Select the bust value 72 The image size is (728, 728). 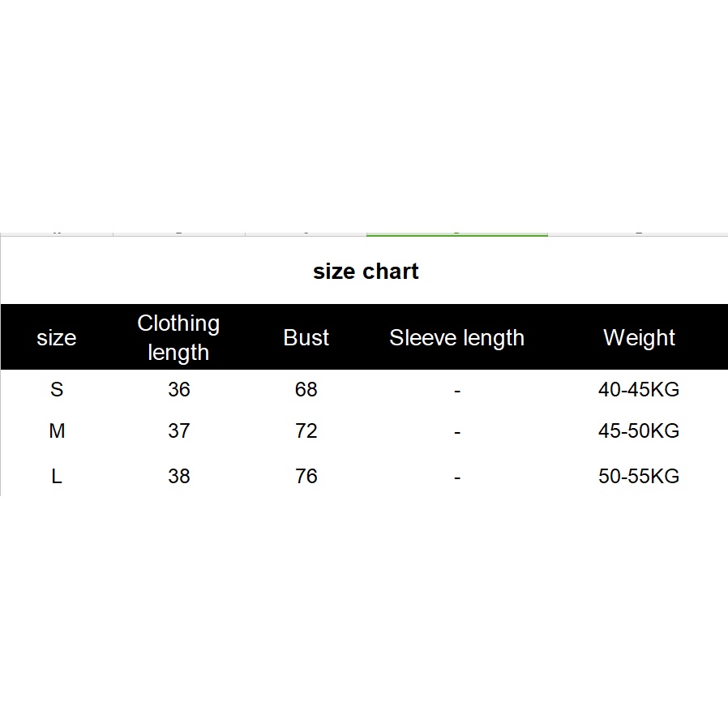click(306, 431)
